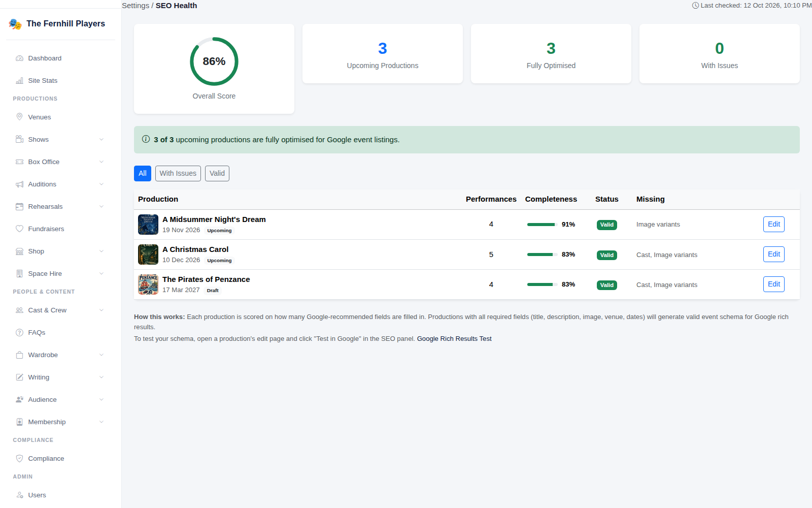812x508 pixels.
Task: Click the Users sidebar icon
Action: pos(19,495)
